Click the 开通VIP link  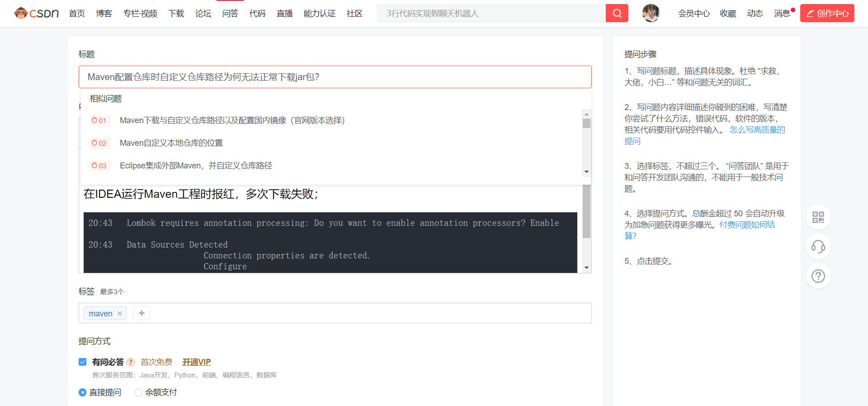[x=197, y=362]
